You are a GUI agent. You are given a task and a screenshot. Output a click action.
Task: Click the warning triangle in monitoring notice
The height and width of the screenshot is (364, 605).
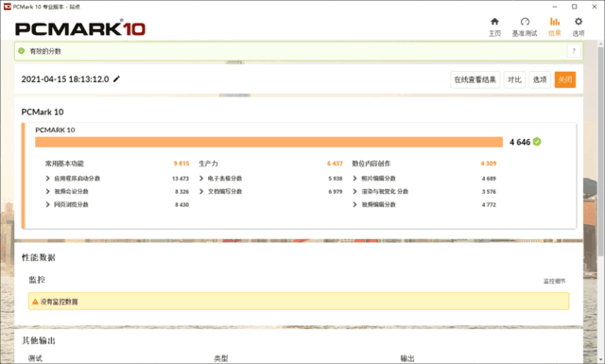coord(35,302)
